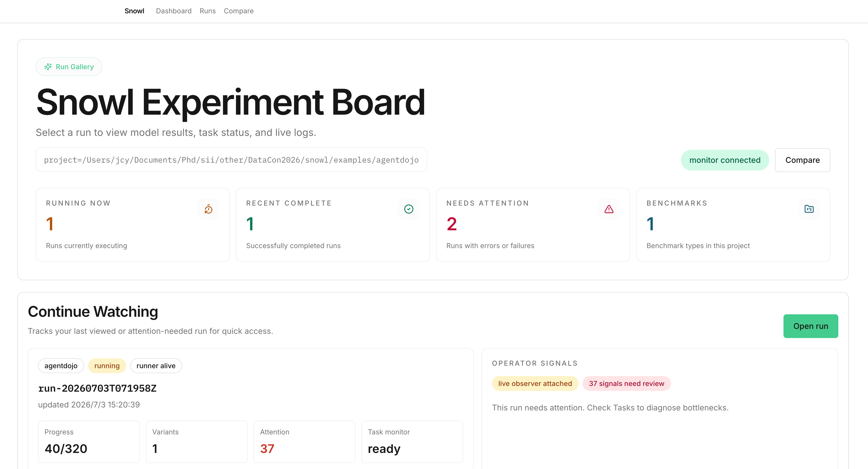868x469 pixels.
Task: Click the green Open run button
Action: (x=811, y=326)
